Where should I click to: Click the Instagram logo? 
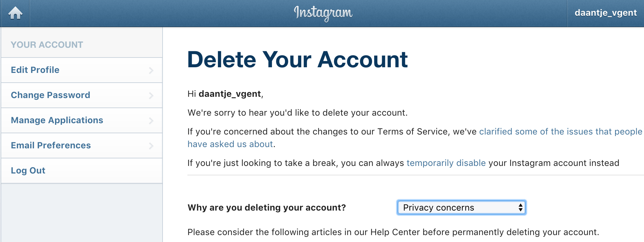(x=323, y=13)
